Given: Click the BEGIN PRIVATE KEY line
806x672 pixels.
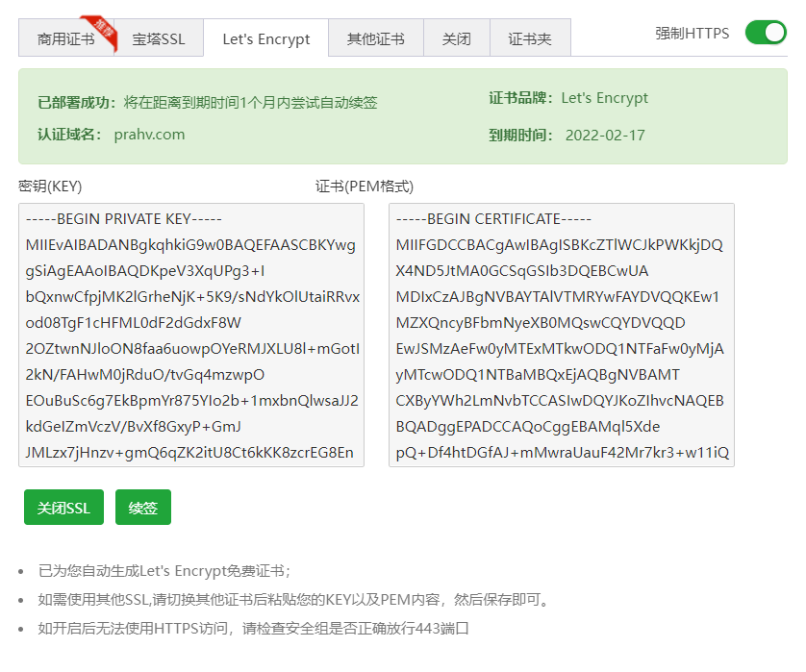Looking at the screenshot, I should click(x=123, y=219).
